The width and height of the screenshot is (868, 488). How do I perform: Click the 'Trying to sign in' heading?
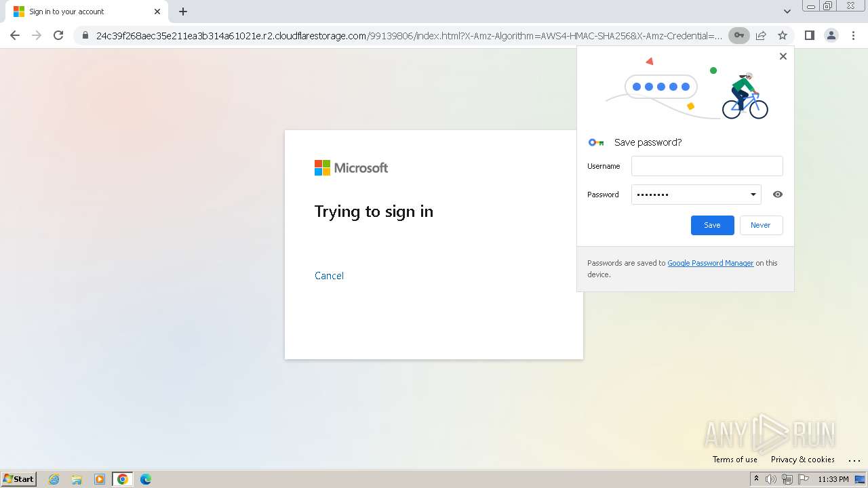click(374, 211)
